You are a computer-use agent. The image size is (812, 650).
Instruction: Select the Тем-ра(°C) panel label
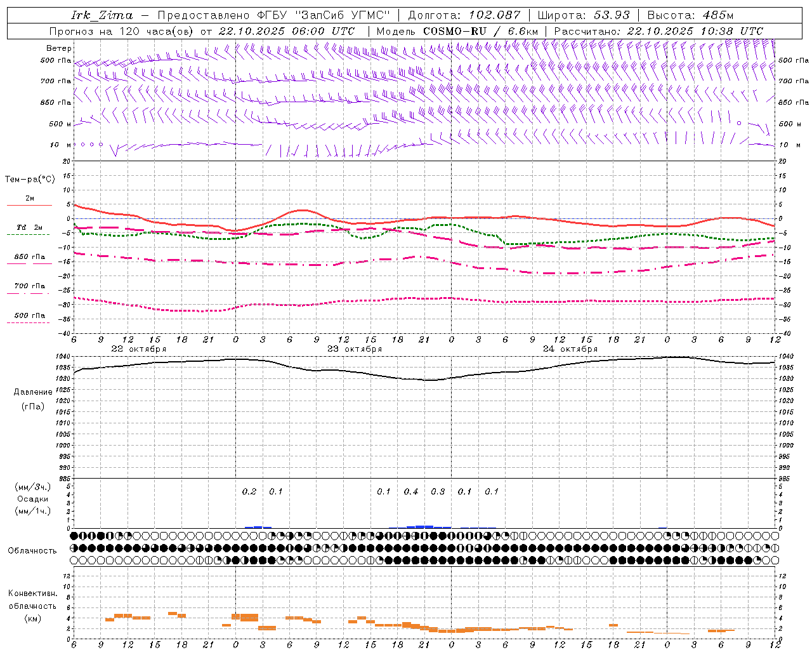click(30, 180)
